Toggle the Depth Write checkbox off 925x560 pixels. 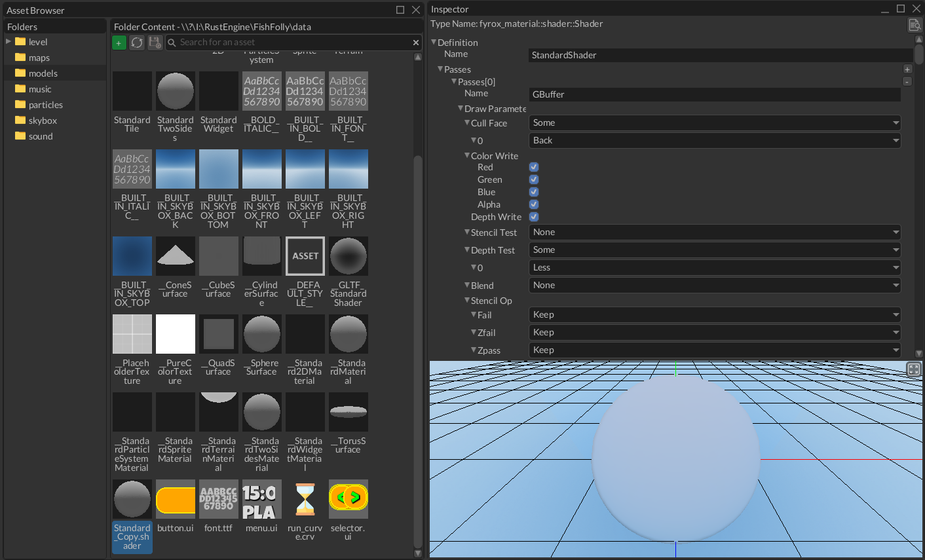pos(533,217)
